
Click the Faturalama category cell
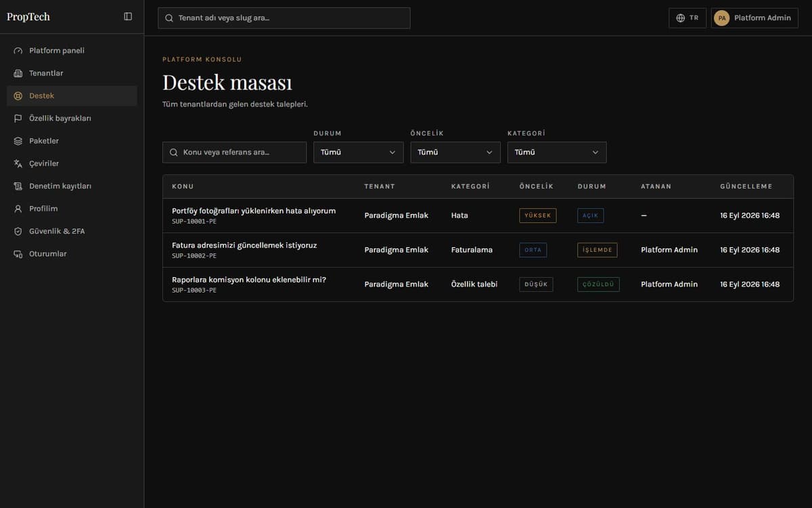click(x=472, y=250)
